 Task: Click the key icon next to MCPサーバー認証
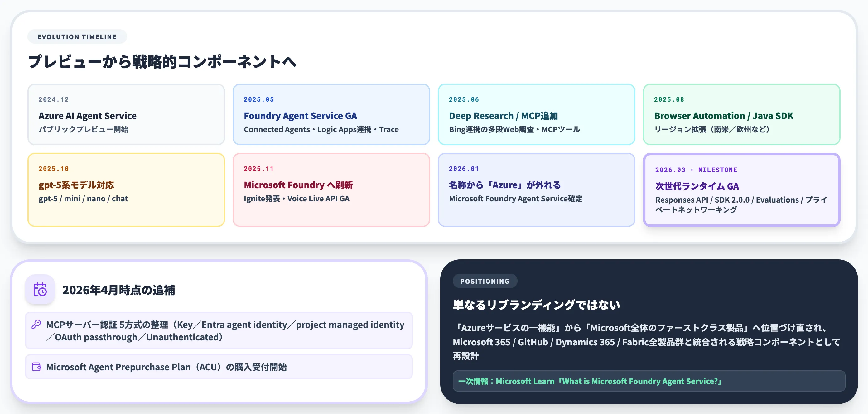point(36,325)
